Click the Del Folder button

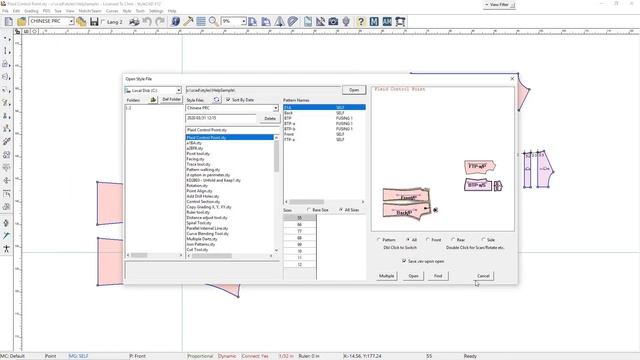[171, 100]
